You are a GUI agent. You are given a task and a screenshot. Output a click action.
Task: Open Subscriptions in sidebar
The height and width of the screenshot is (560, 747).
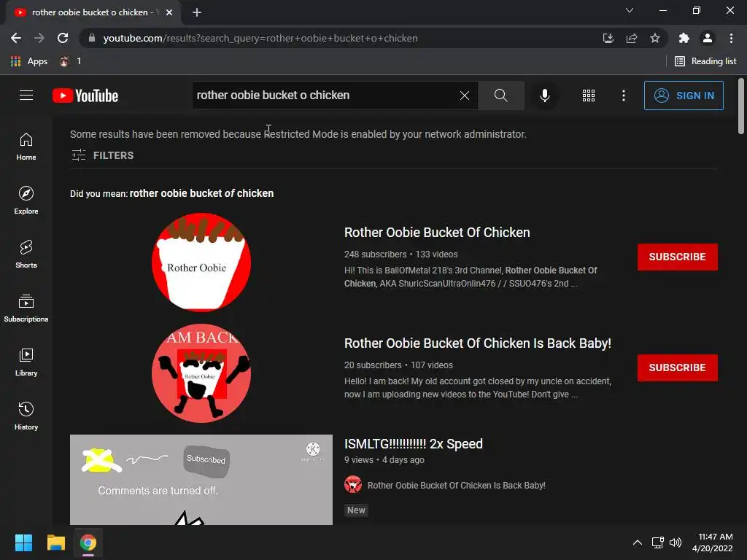(x=26, y=308)
